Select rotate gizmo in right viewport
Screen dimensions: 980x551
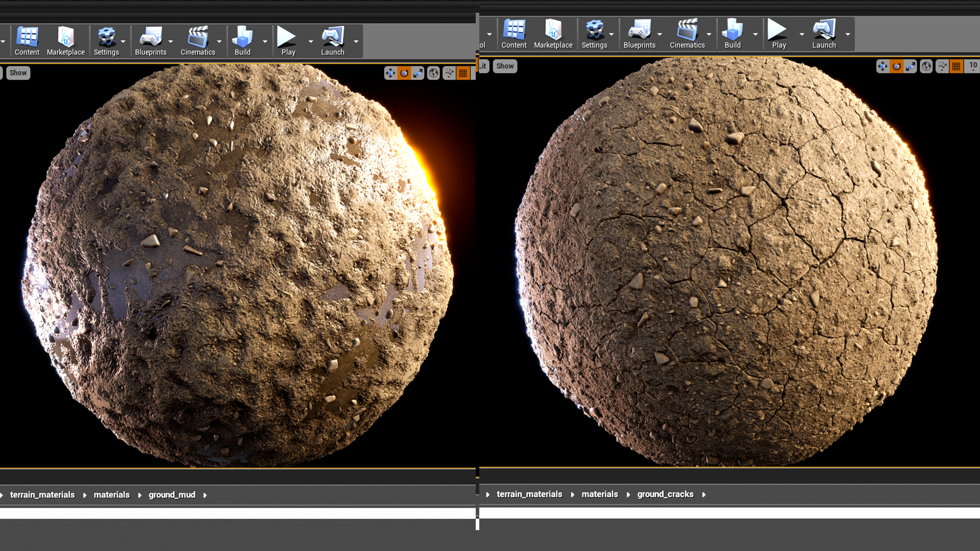coord(896,66)
